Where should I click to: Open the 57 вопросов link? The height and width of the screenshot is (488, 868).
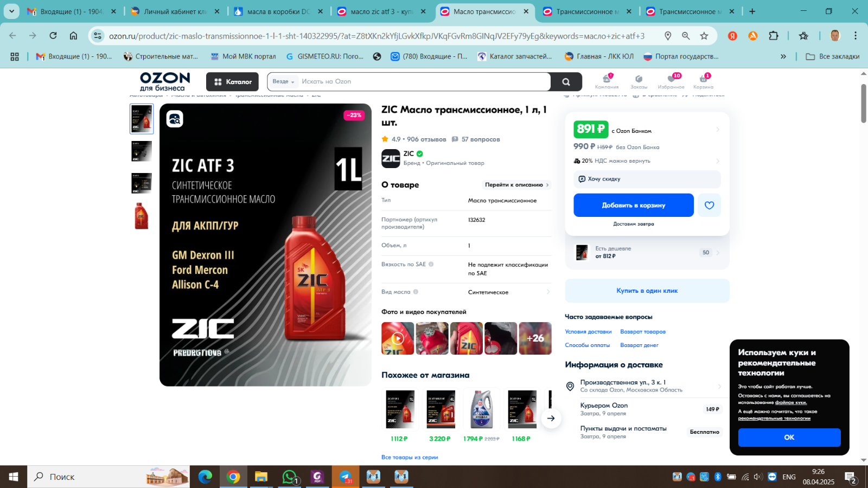click(x=481, y=139)
